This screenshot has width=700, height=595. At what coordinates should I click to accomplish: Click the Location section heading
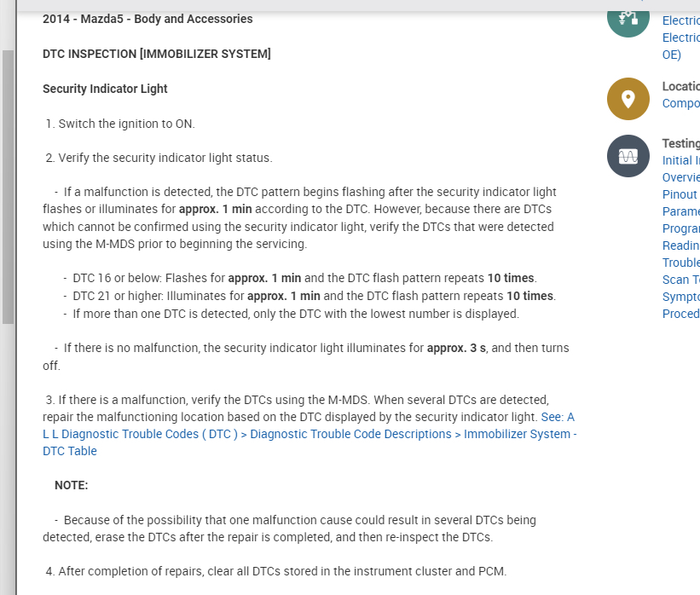click(x=680, y=87)
